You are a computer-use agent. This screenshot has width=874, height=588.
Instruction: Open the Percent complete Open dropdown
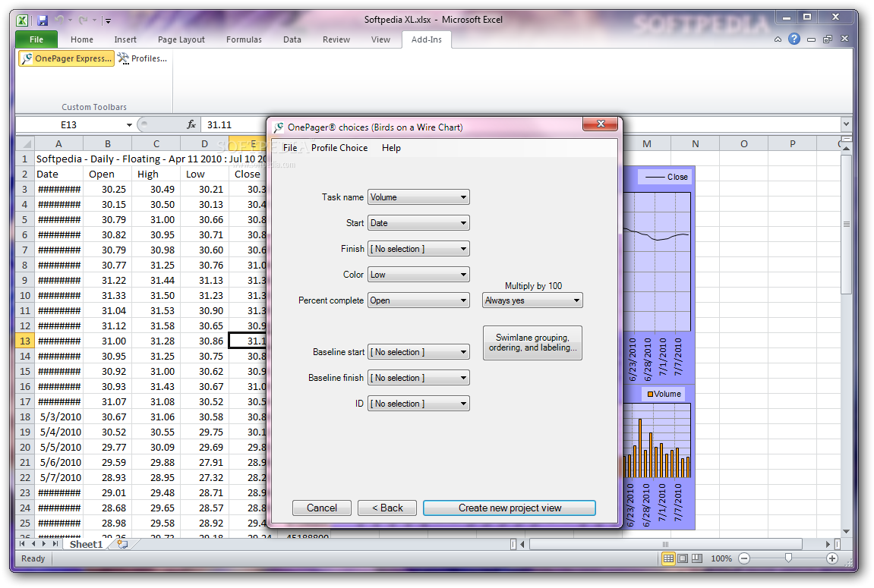[418, 300]
